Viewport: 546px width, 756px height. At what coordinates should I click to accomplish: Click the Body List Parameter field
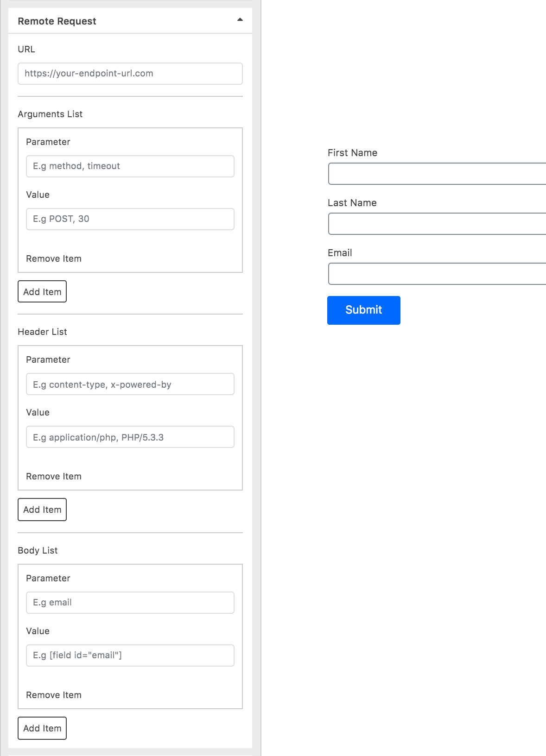coord(130,603)
